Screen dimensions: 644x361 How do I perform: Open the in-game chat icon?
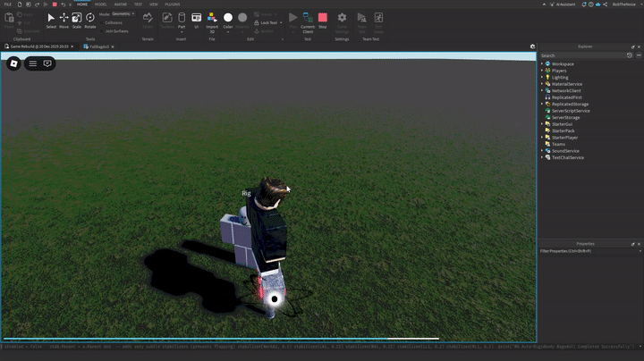[47, 63]
